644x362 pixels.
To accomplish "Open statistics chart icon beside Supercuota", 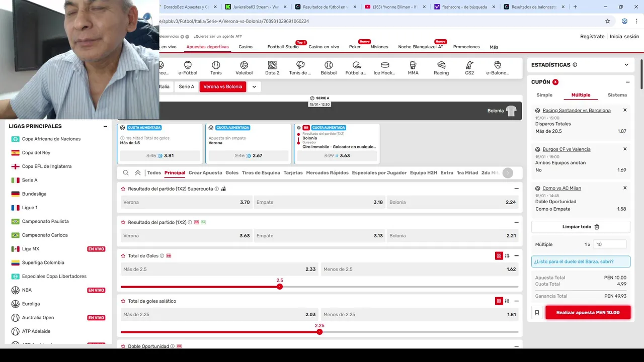I will pyautogui.click(x=223, y=189).
